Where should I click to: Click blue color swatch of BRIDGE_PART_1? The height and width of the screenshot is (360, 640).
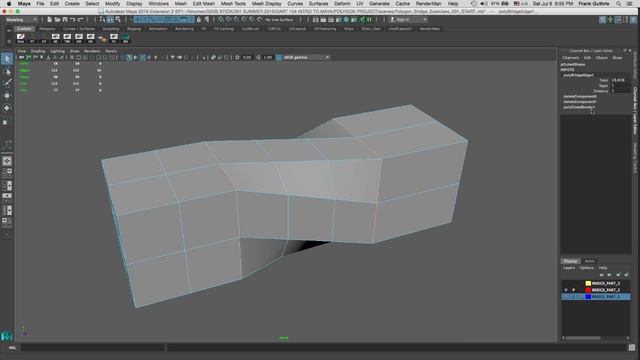pos(588,297)
